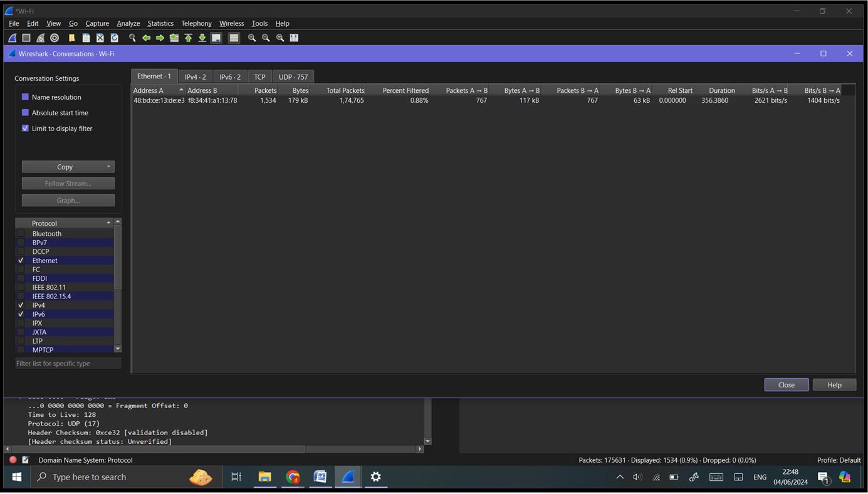Go to the first packet
868x494 pixels.
point(188,38)
